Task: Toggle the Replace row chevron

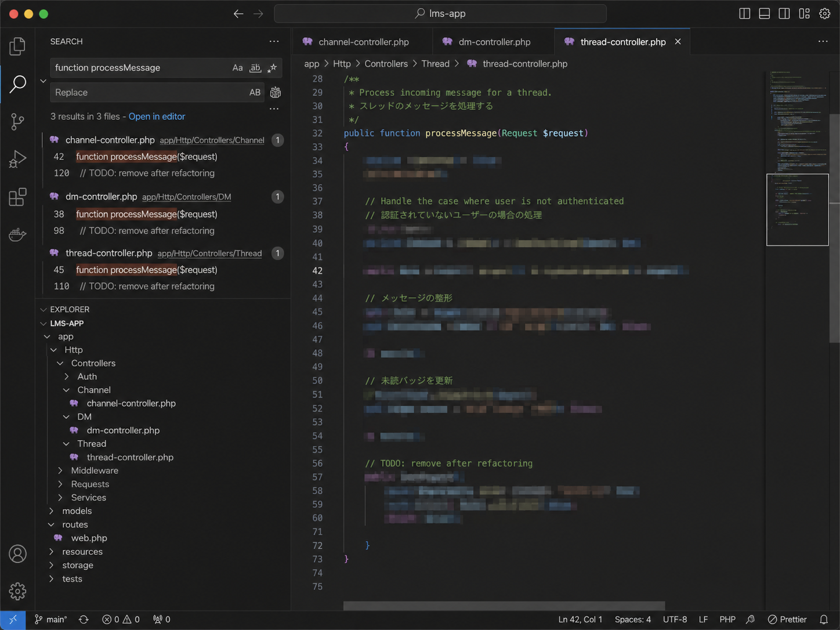Action: pyautogui.click(x=43, y=81)
